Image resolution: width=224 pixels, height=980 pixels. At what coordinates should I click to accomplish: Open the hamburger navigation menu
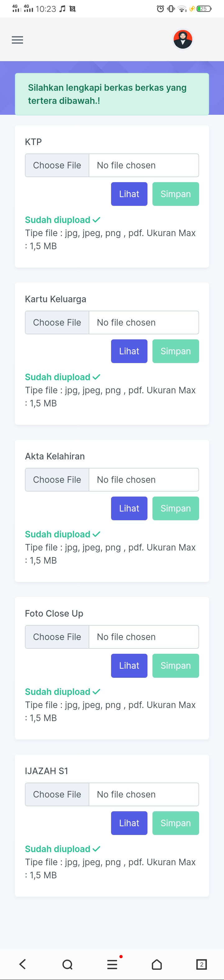(x=17, y=40)
